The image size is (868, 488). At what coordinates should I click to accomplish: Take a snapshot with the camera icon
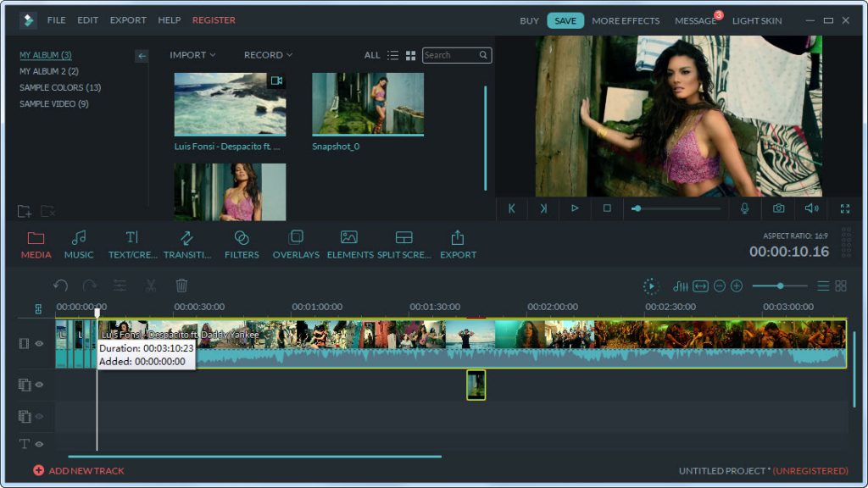[778, 208]
